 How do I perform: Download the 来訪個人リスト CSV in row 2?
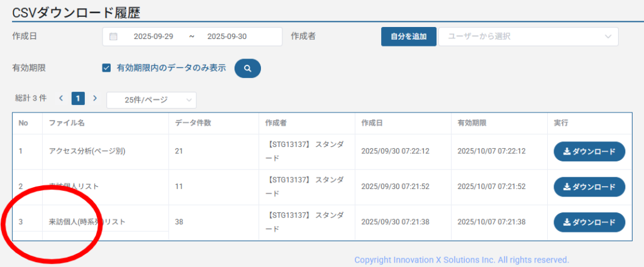tap(589, 187)
